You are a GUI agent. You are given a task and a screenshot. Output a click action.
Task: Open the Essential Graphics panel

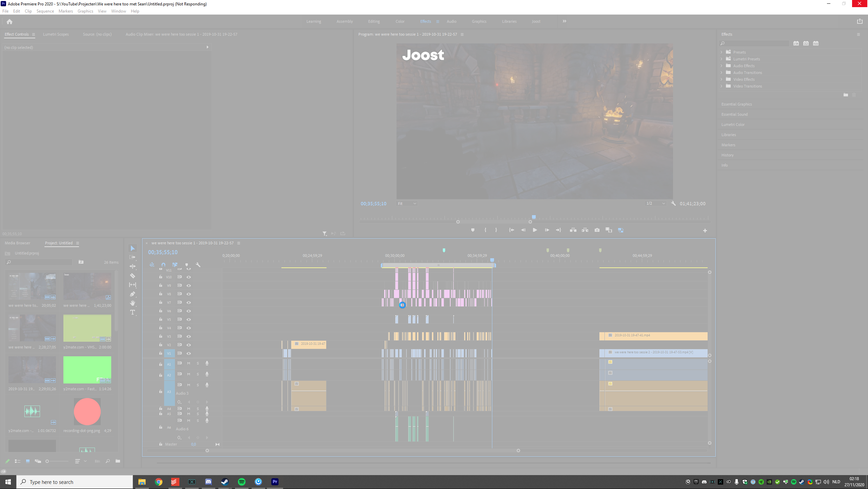pos(736,104)
